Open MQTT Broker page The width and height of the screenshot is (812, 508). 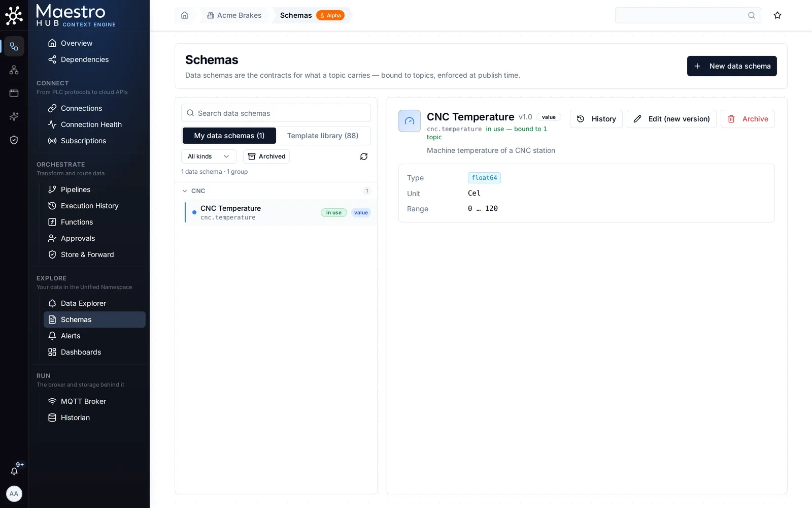[94, 401]
